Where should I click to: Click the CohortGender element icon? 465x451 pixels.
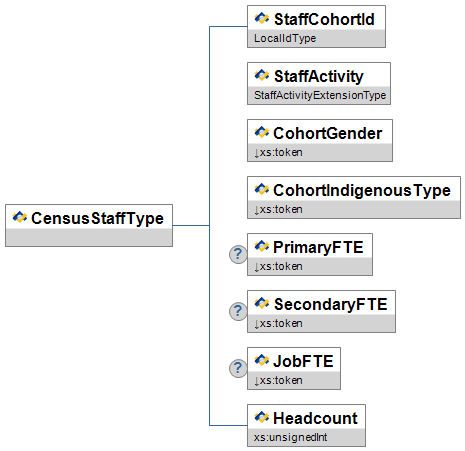(x=262, y=132)
